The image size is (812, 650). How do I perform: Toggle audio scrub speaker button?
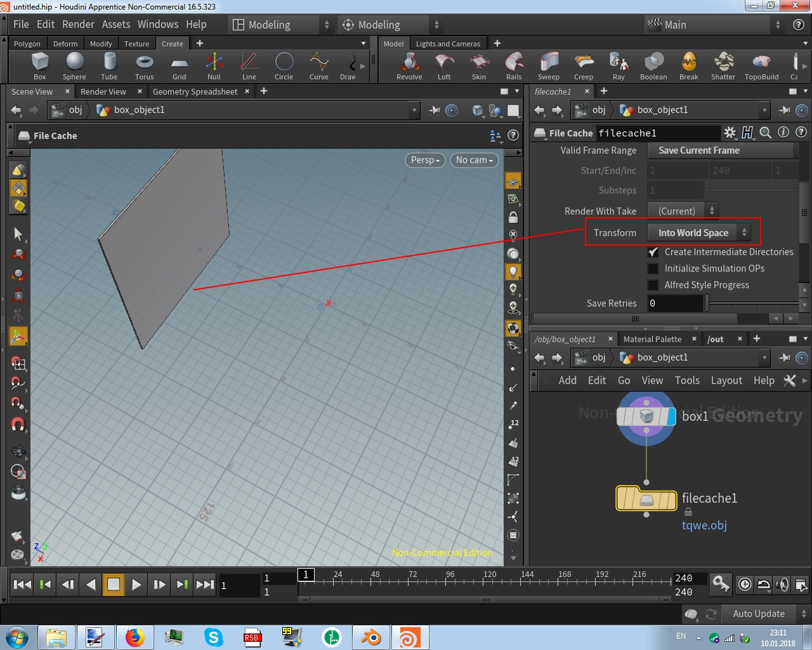782,585
